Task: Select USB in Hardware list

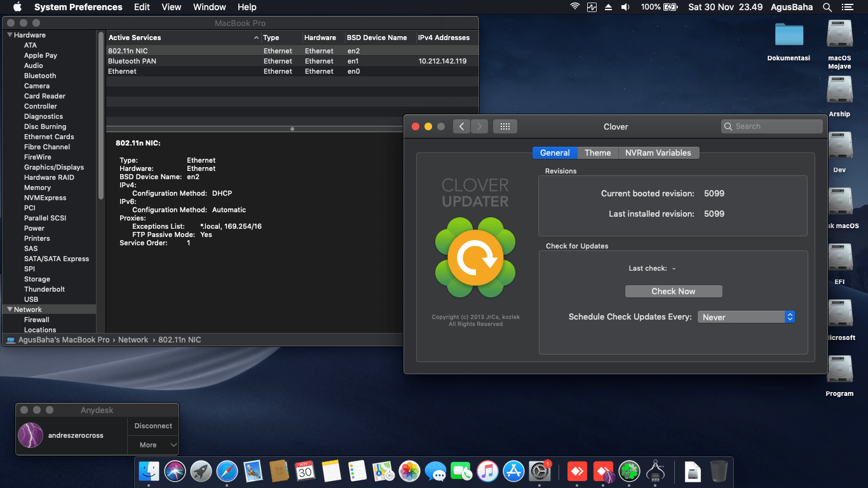Action: [x=31, y=299]
